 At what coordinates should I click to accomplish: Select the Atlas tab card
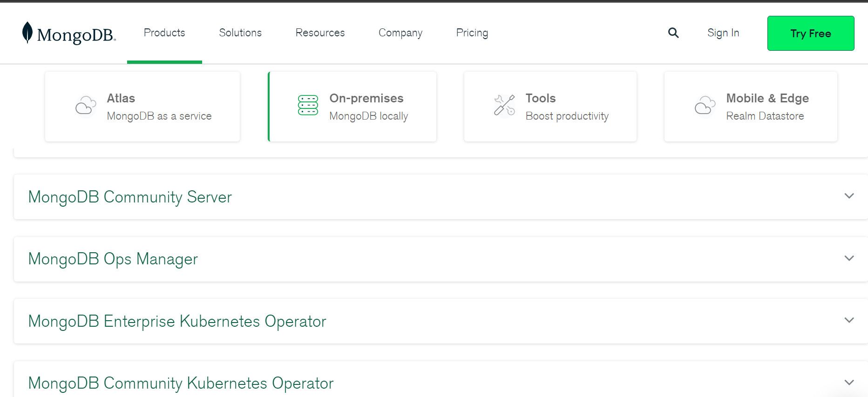tap(142, 107)
